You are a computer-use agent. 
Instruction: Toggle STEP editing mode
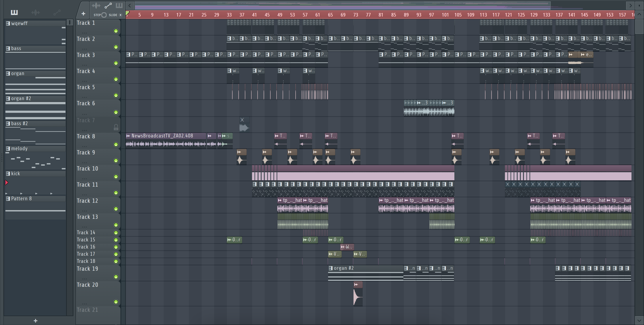[104, 15]
